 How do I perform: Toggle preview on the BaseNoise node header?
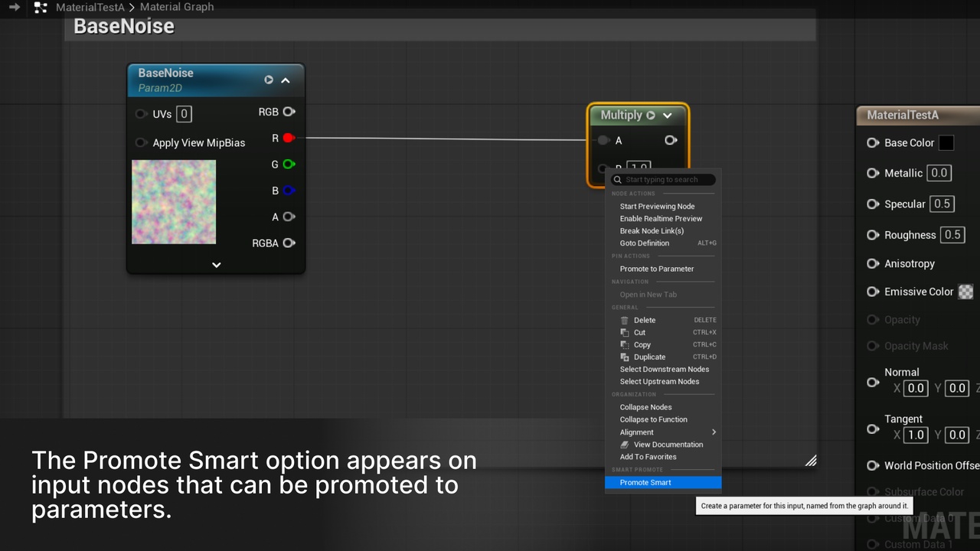269,80
